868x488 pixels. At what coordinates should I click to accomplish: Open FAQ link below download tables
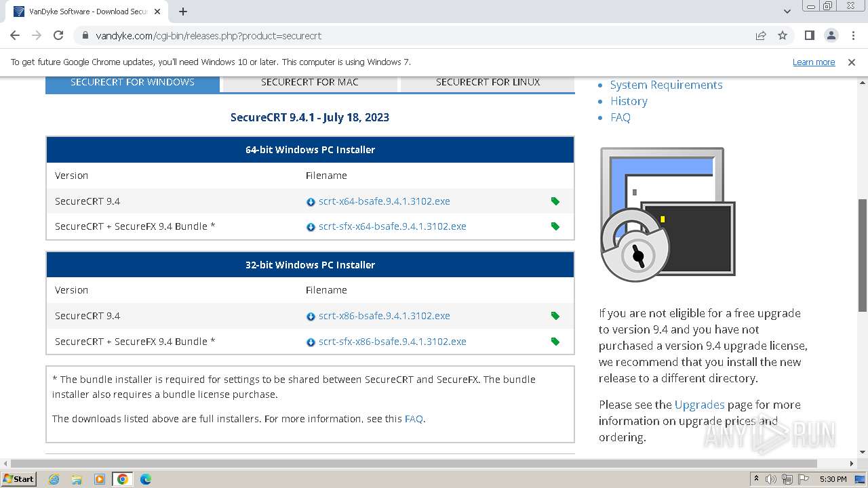point(414,419)
